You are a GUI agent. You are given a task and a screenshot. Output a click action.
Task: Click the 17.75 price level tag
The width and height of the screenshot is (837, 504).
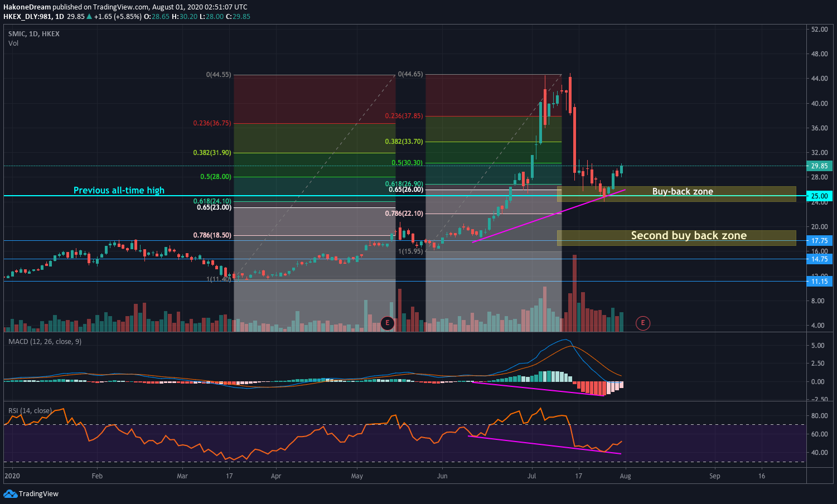point(819,241)
